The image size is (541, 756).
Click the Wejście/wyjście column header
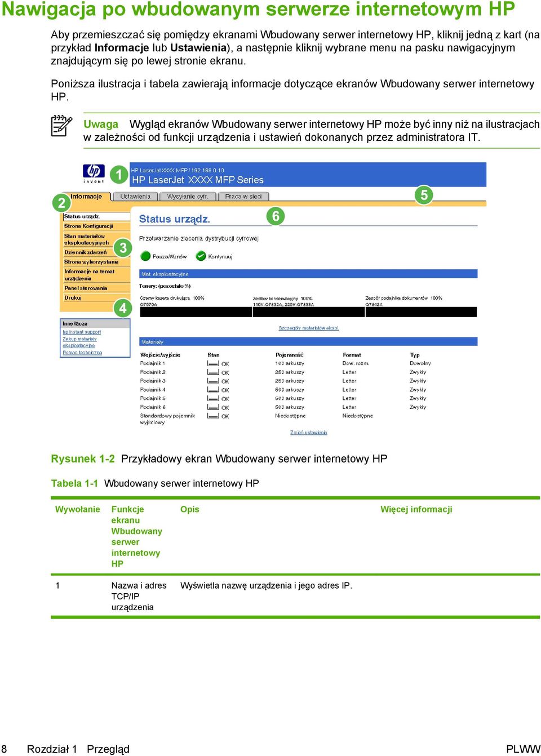[160, 355]
